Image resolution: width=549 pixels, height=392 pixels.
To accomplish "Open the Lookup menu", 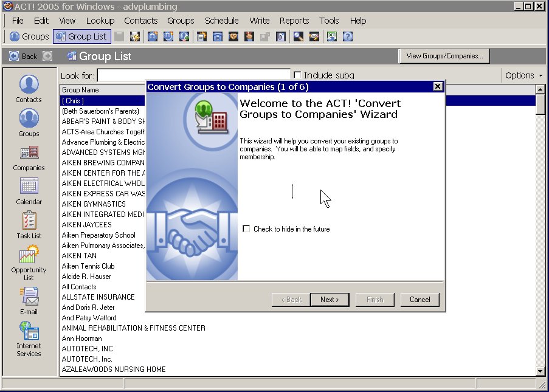I will point(100,21).
